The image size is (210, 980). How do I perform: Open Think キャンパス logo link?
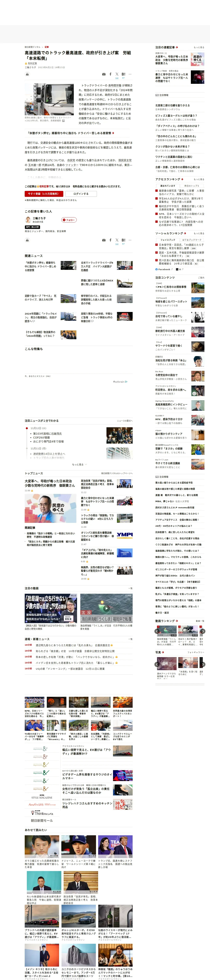coord(42,813)
